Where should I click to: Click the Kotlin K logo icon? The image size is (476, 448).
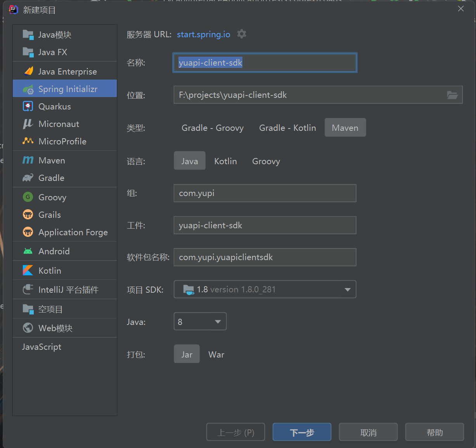coord(28,270)
